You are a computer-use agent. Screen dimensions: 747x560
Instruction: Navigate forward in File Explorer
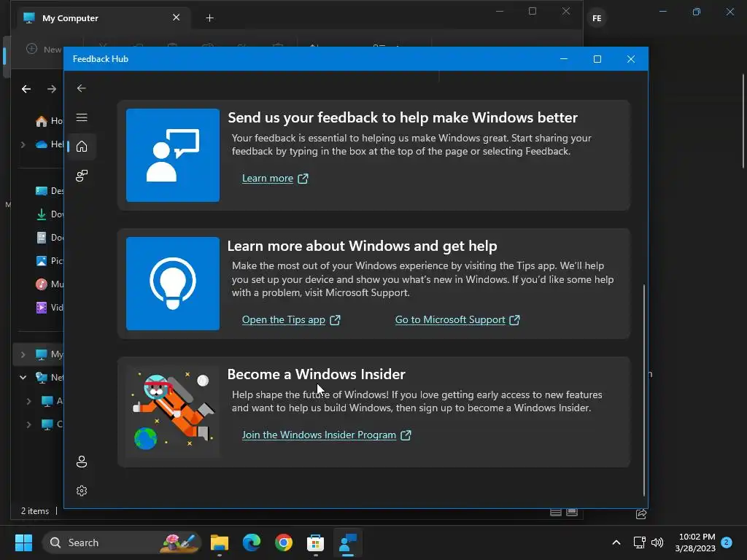pyautogui.click(x=52, y=89)
